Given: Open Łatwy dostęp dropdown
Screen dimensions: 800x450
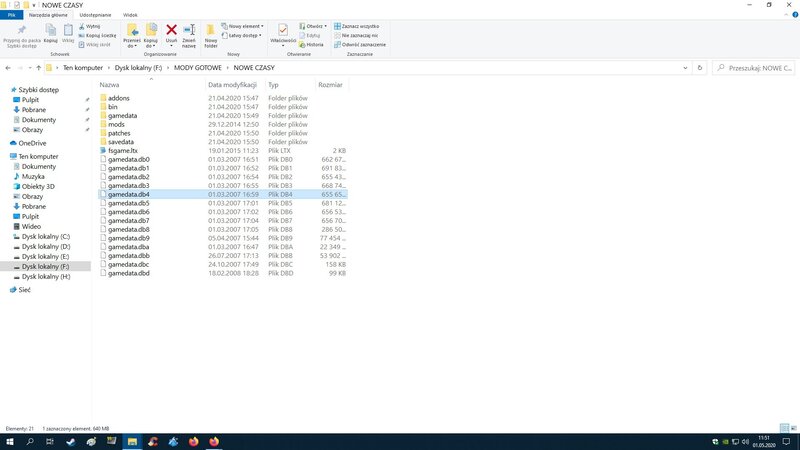Looking at the screenshot, I should [x=241, y=36].
